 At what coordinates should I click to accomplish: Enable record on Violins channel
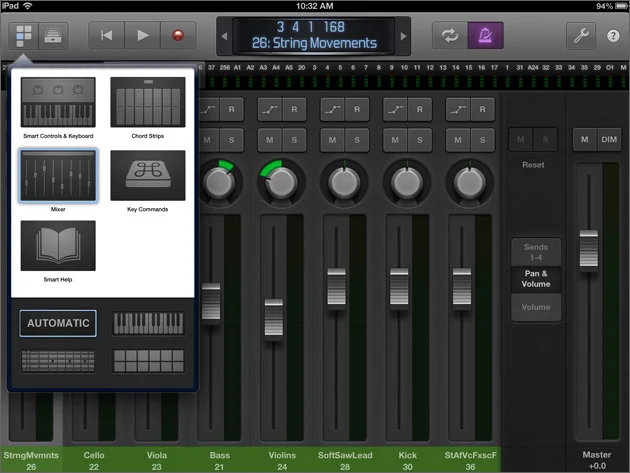click(294, 109)
